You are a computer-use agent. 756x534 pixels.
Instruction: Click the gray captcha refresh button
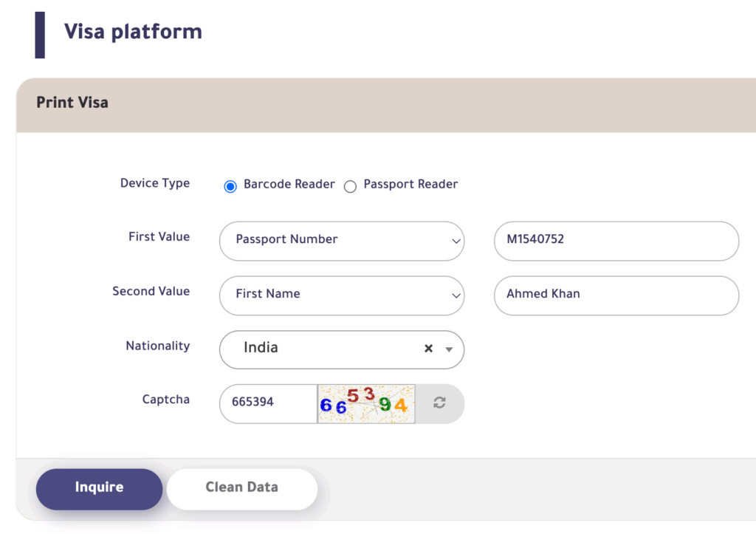tap(439, 403)
